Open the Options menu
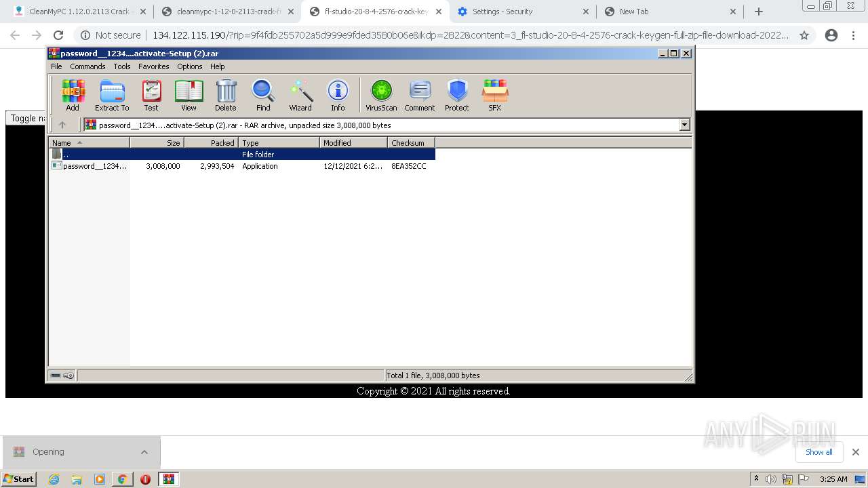868x488 pixels. pyautogui.click(x=190, y=66)
